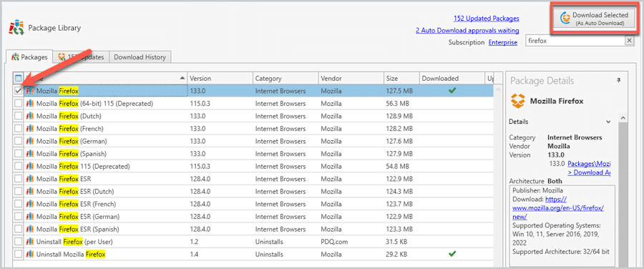The image size is (644, 269).
Task: Check Mozilla Firefox 115 (Deprecated) checkbox
Action: (18, 166)
